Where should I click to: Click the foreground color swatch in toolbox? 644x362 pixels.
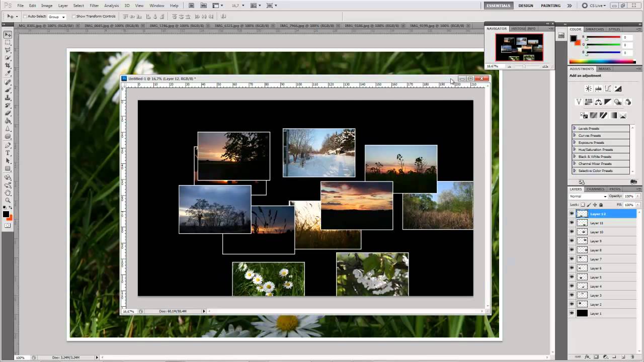click(x=6, y=214)
